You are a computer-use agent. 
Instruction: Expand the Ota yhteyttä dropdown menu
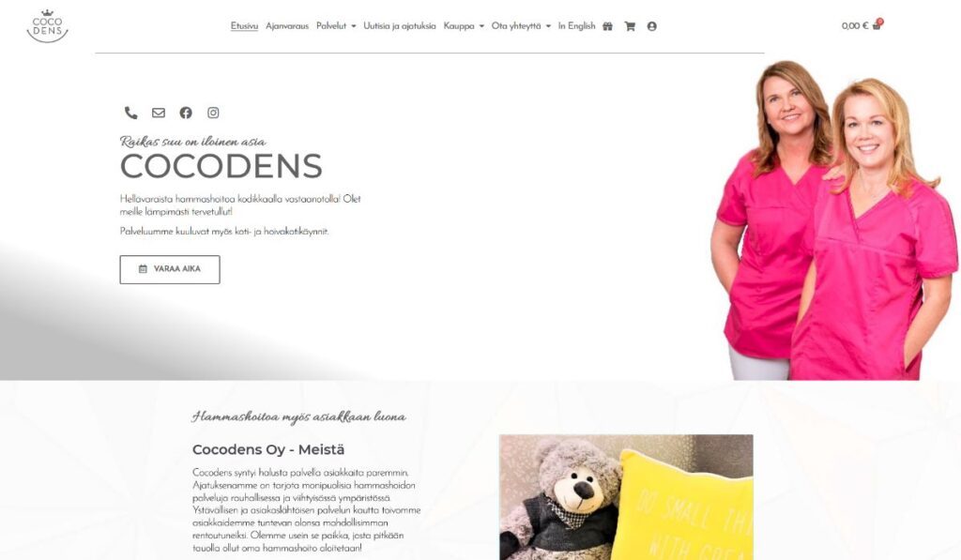pos(521,25)
